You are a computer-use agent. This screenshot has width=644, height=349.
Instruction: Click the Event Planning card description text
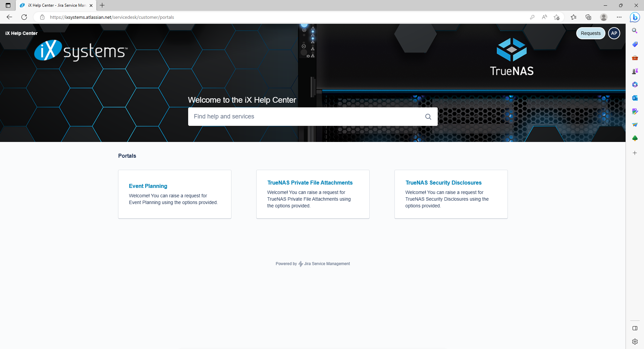[173, 199]
